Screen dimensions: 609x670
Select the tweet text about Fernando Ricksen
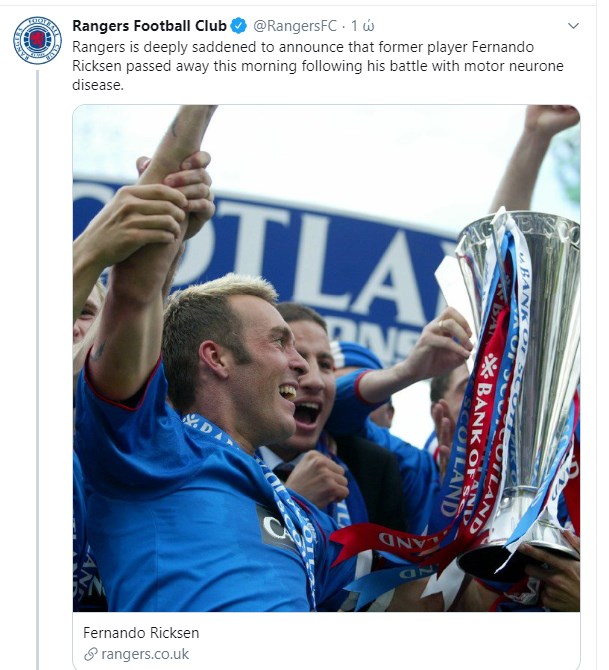pyautogui.click(x=318, y=66)
